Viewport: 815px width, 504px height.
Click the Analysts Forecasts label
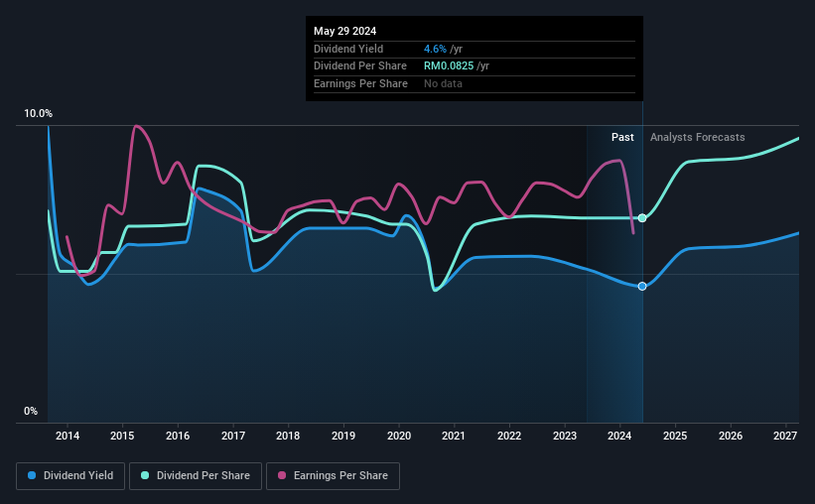coord(698,137)
